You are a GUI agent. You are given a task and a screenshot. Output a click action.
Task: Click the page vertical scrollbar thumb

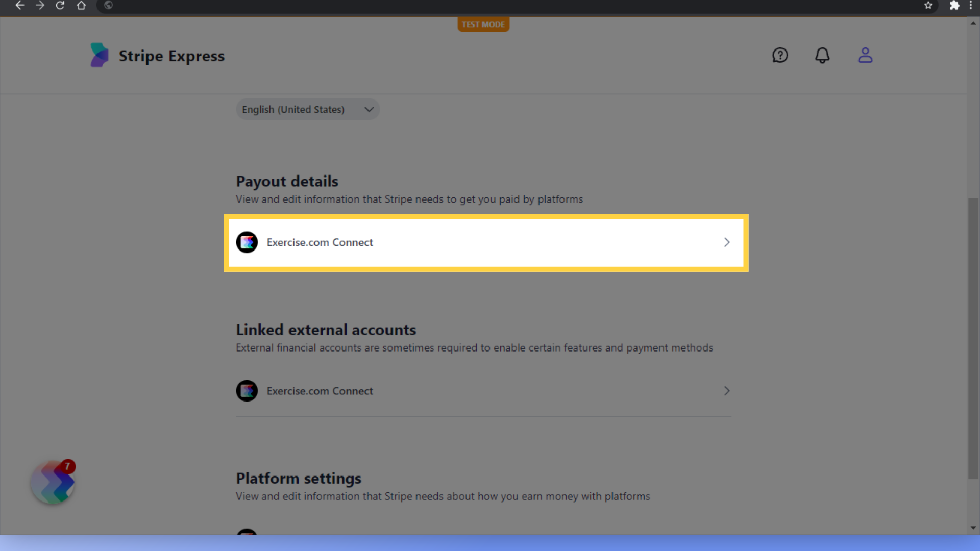[973, 338]
